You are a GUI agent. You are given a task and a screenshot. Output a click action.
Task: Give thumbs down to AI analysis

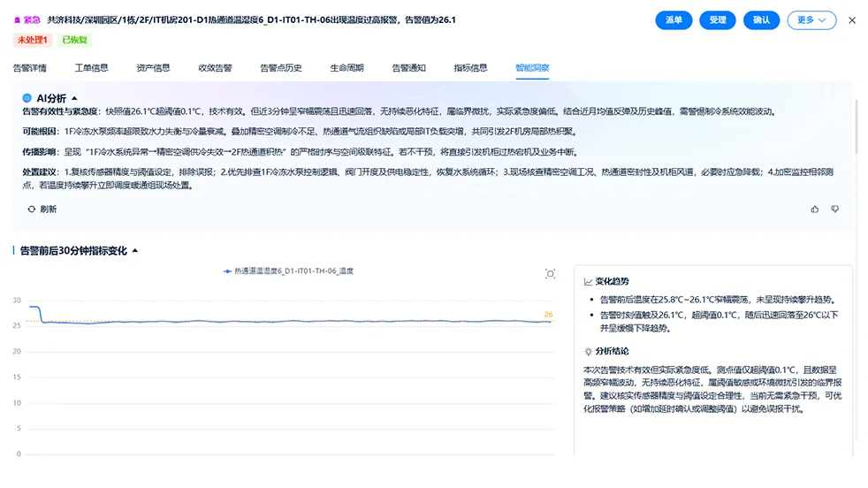[834, 210]
